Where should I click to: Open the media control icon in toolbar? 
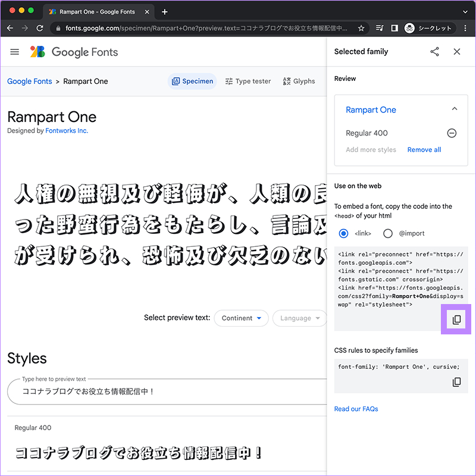point(380,28)
